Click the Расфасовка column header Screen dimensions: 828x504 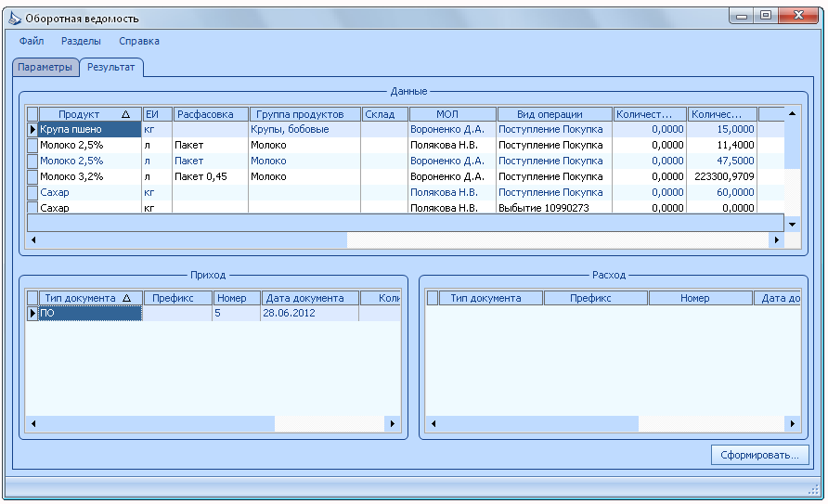coord(211,114)
